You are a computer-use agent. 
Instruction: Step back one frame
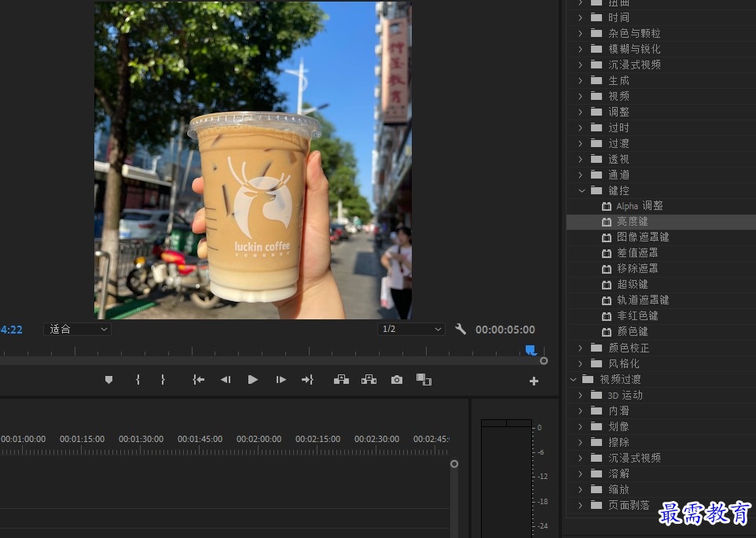(x=226, y=380)
